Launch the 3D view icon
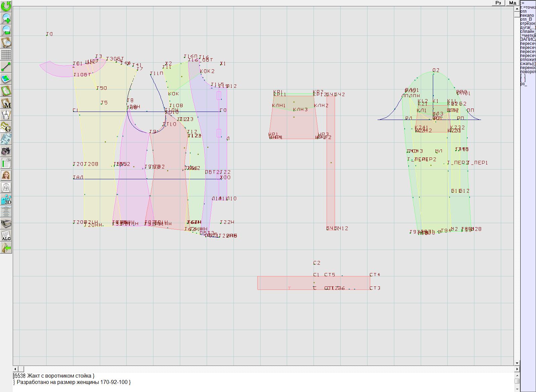The width and height of the screenshot is (536, 392). pyautogui.click(x=6, y=200)
